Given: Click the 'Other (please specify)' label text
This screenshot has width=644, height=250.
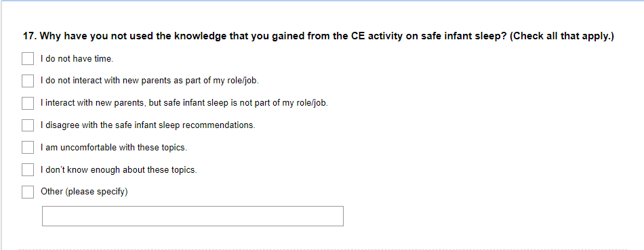Looking at the screenshot, I should [84, 192].
